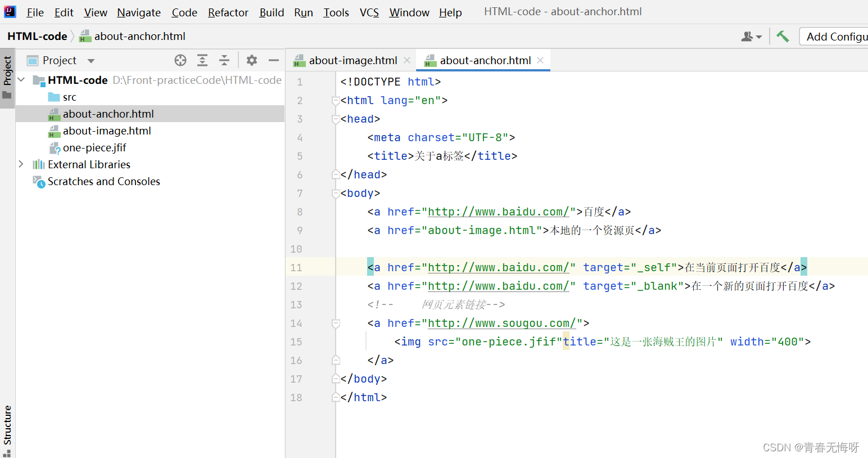Toggle the Structure side tool tab
Screen dimensions: 868x458
pyautogui.click(x=7, y=430)
